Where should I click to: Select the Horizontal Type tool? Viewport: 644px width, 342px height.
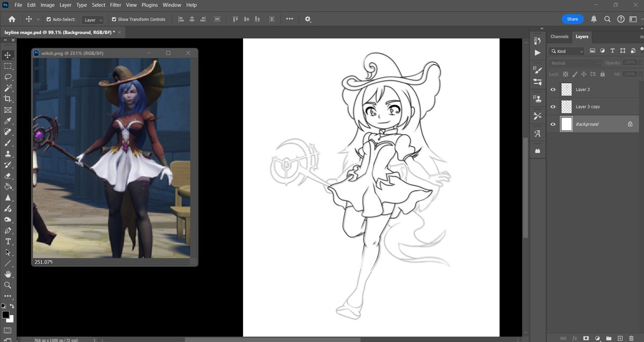click(8, 242)
